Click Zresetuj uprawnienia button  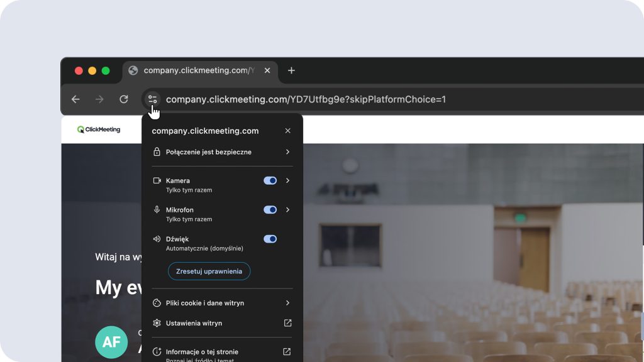209,271
